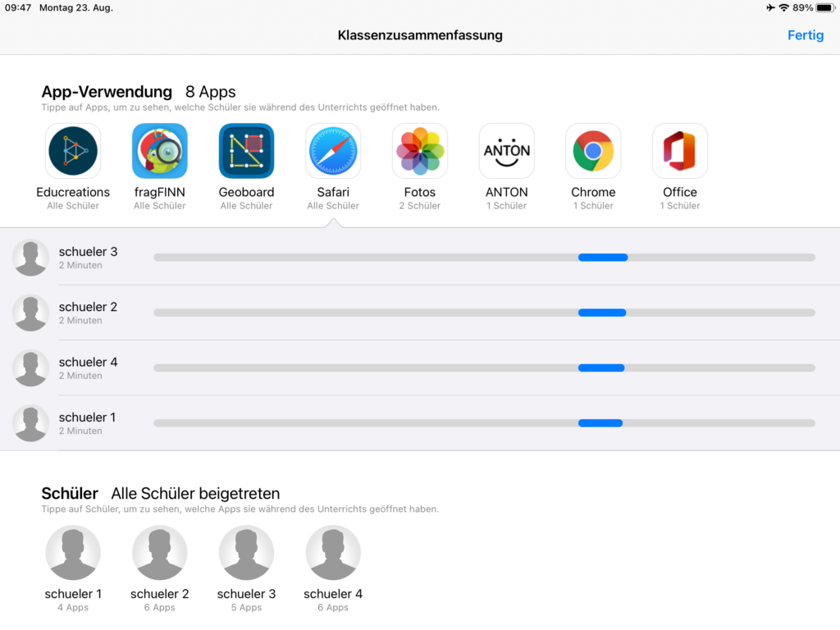Show students who used Fotos
The image size is (840, 630).
[420, 152]
